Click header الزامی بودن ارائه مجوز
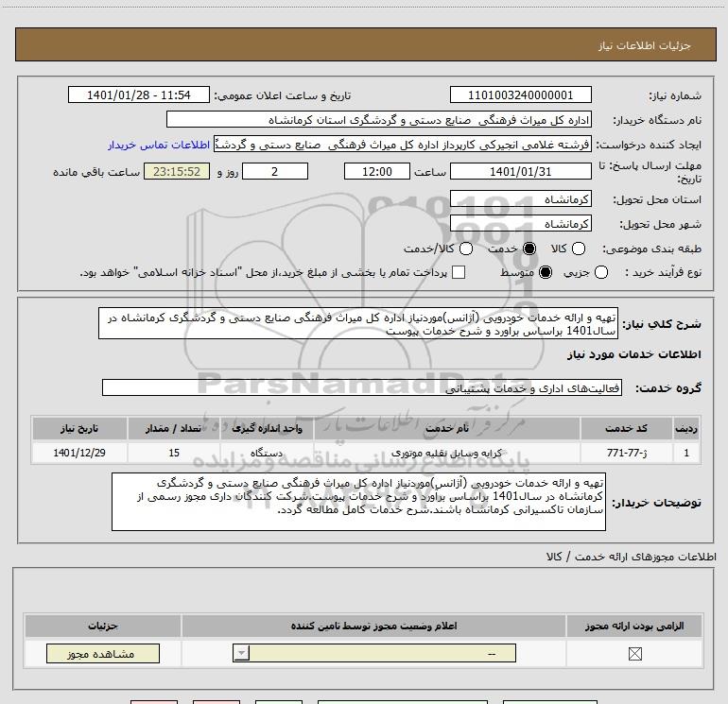This screenshot has width=728, height=704. [634, 626]
